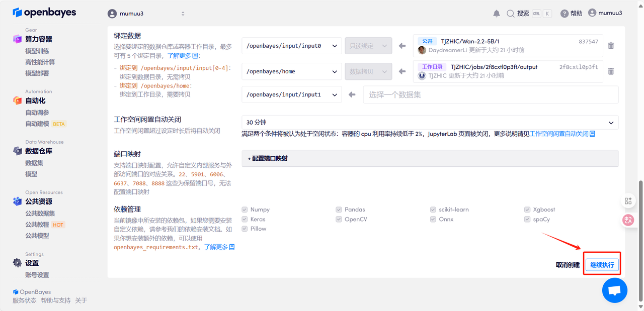Click the help question mark icon

pyautogui.click(x=565, y=14)
